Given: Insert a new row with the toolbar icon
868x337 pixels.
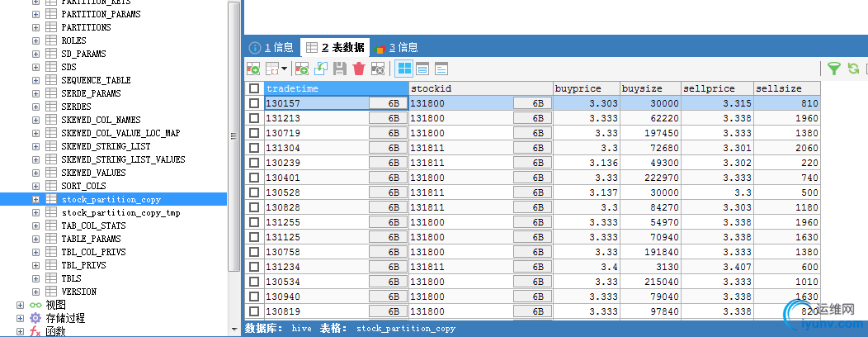Looking at the screenshot, I should [302, 69].
